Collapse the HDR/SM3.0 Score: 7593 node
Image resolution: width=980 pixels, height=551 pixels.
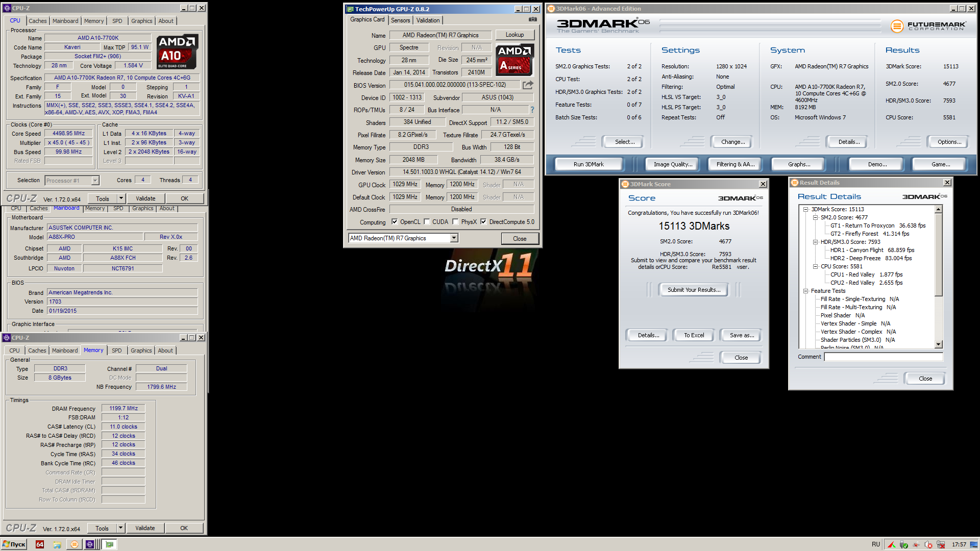click(x=815, y=242)
